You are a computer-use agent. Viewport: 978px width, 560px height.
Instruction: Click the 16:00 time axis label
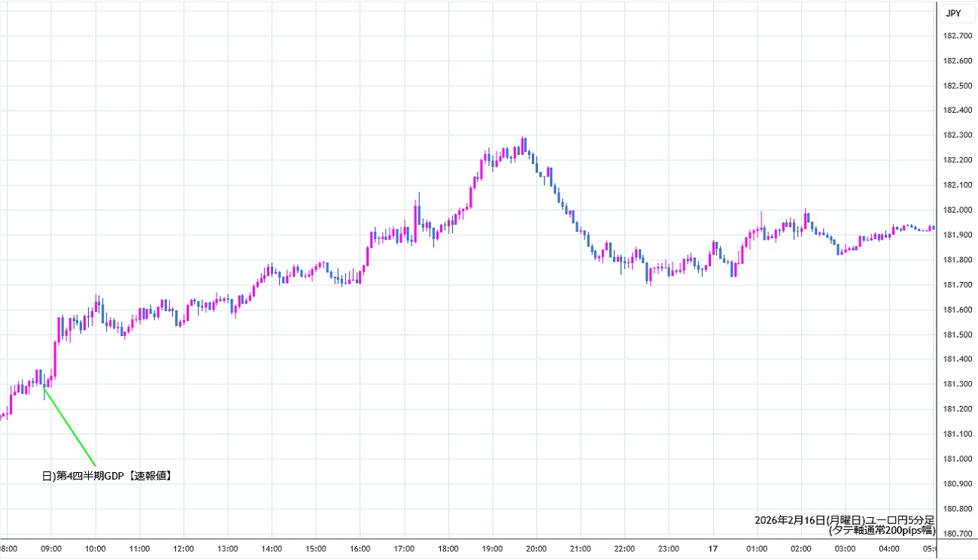(x=360, y=549)
